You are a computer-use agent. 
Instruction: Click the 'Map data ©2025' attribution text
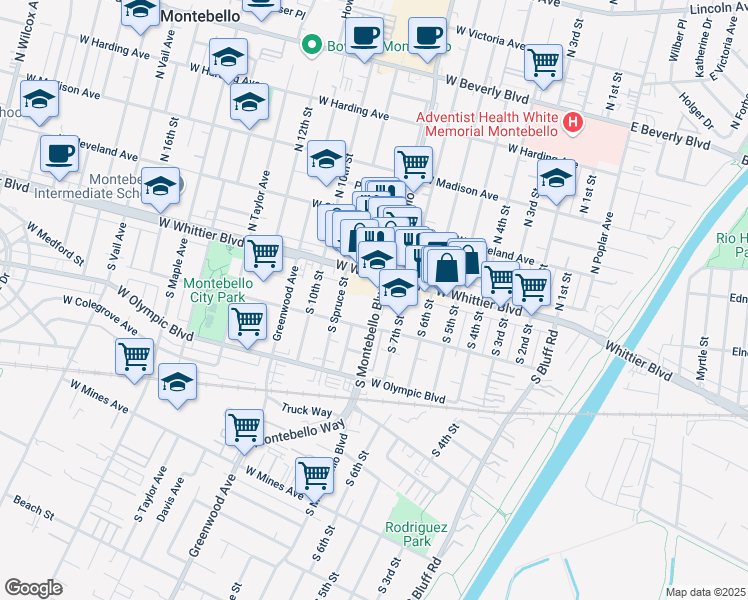[706, 592]
